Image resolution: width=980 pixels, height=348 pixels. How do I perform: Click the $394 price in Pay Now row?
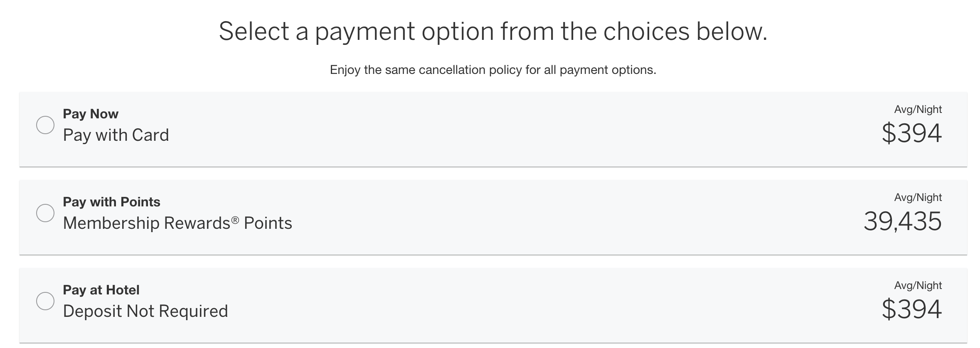coord(911,134)
